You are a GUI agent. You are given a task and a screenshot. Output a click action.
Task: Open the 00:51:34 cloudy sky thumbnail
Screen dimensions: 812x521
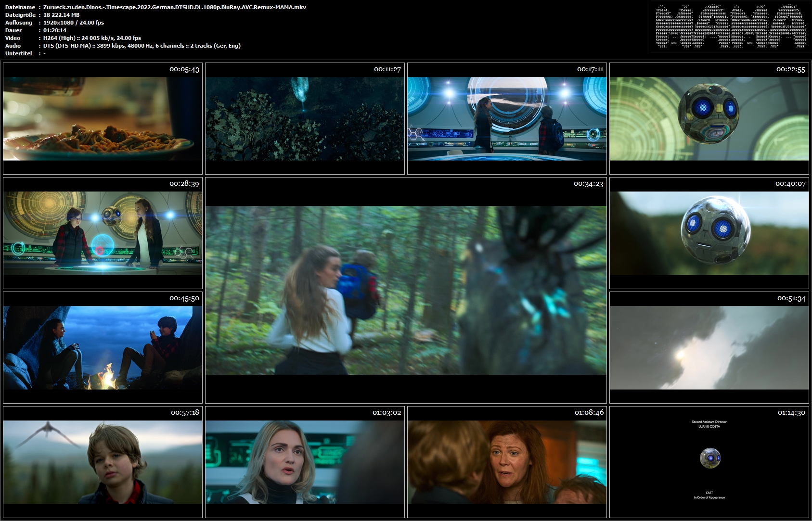[x=709, y=347]
